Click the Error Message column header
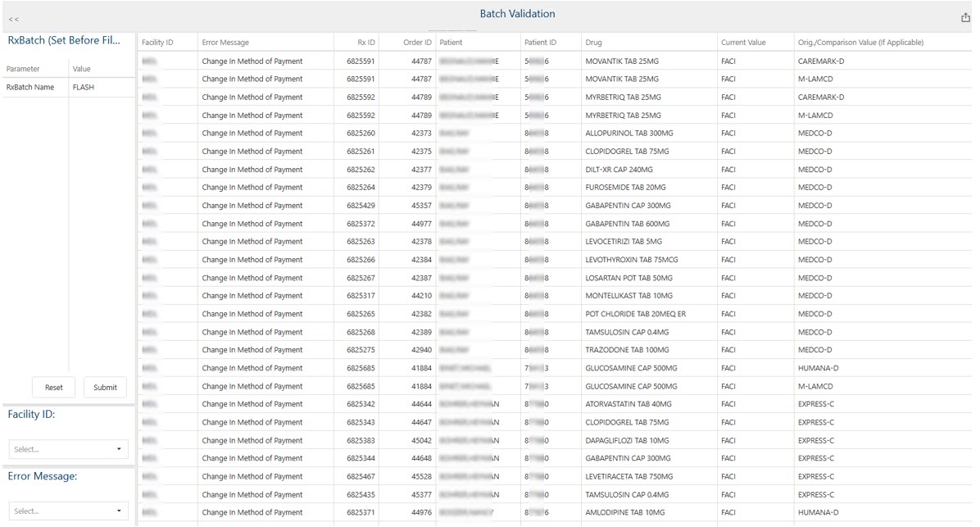Screen dimensions: 980x527 225,43
